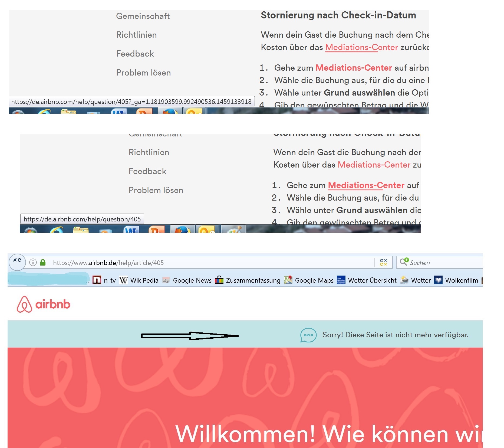Viewport: 504px width, 448px height.
Task: Open the Wolkenfilm bookmark
Action: click(x=456, y=280)
